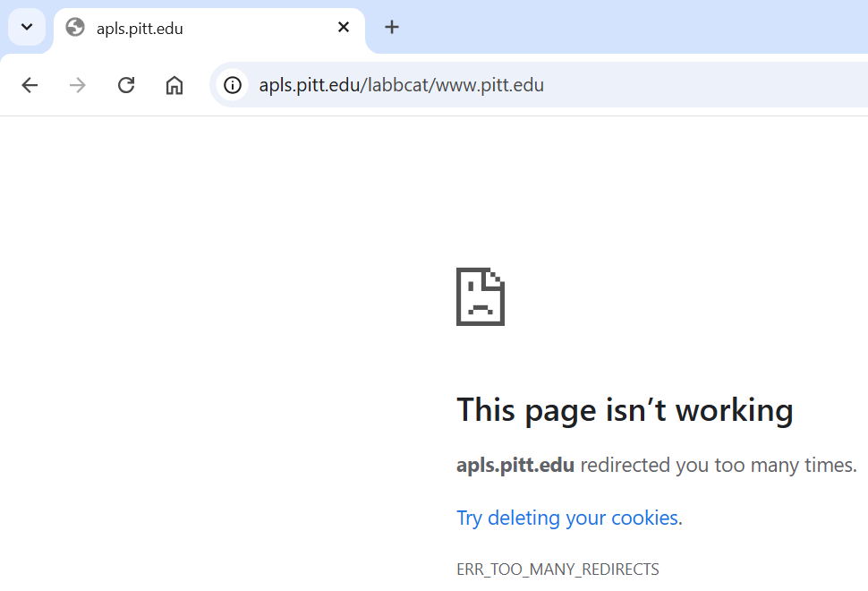This screenshot has width=868, height=591.
Task: Open the tab search dropdown arrow
Action: click(27, 27)
